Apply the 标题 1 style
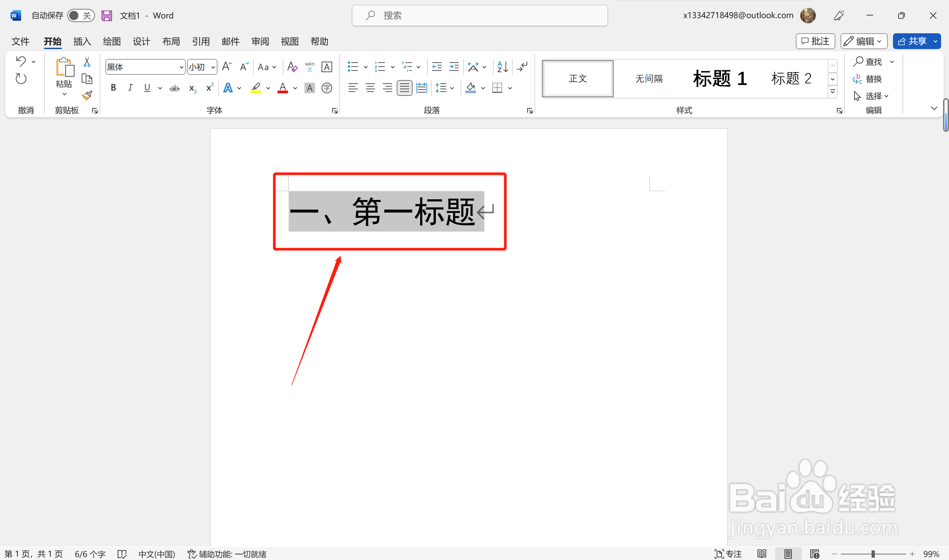This screenshot has width=949, height=560. point(719,78)
